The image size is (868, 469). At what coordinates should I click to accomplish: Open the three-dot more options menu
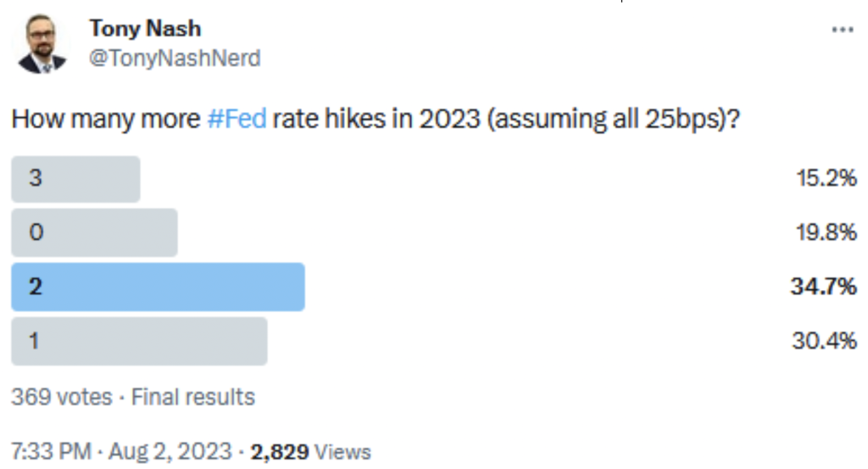[x=842, y=30]
